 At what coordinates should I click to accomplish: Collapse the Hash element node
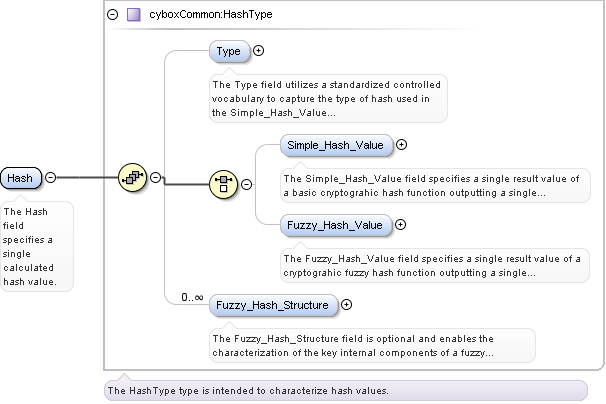50,178
